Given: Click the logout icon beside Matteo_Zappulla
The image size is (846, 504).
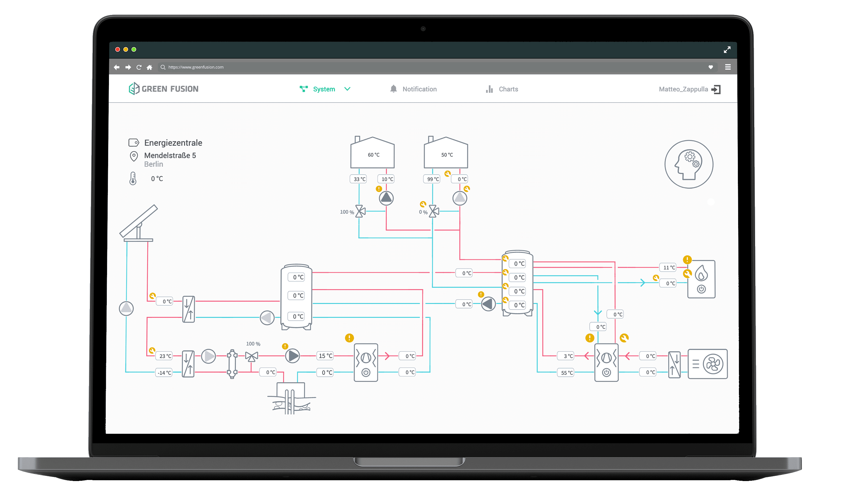Looking at the screenshot, I should pos(716,89).
